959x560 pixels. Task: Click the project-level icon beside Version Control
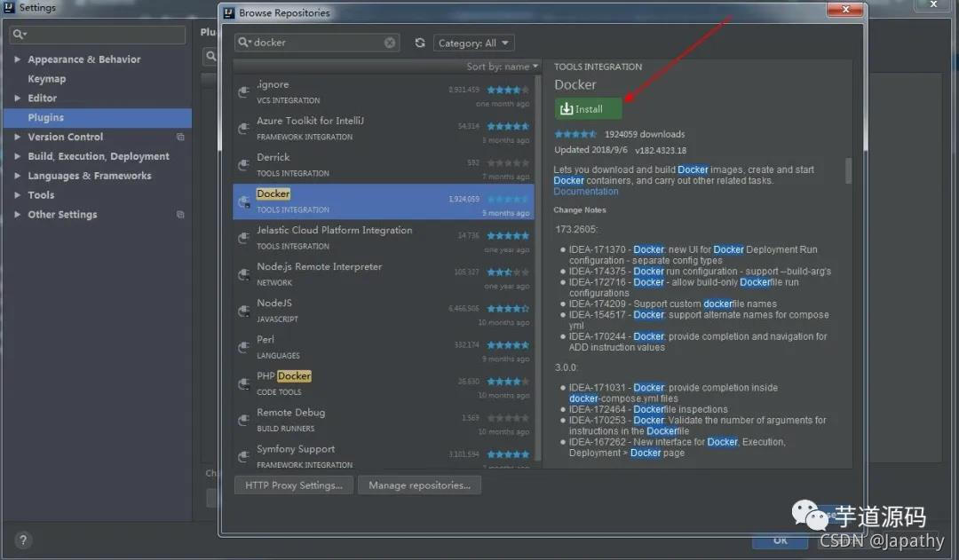[x=180, y=137]
